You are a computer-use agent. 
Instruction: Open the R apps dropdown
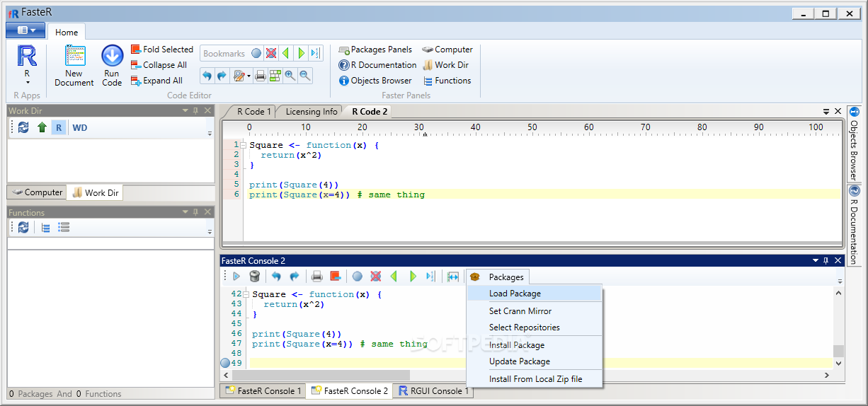pyautogui.click(x=27, y=66)
